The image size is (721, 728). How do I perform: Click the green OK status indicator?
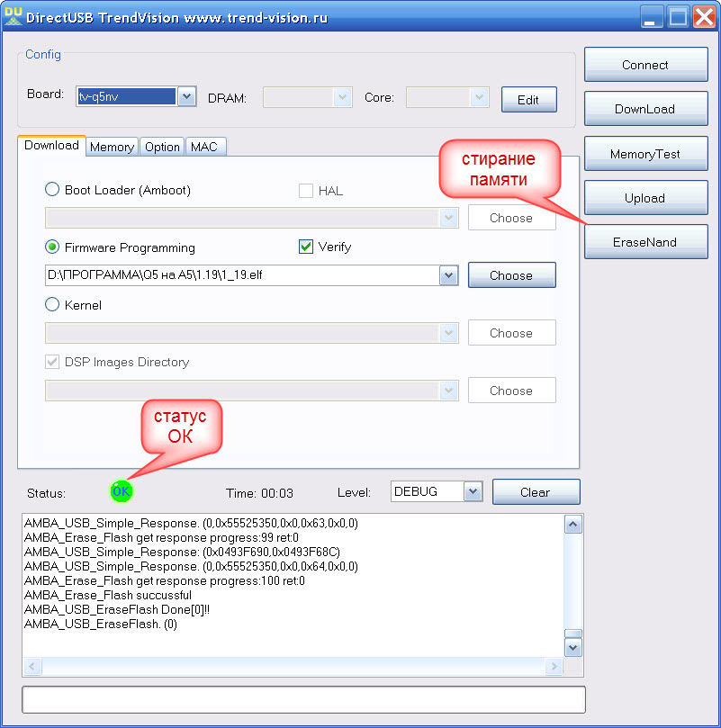coord(122,491)
